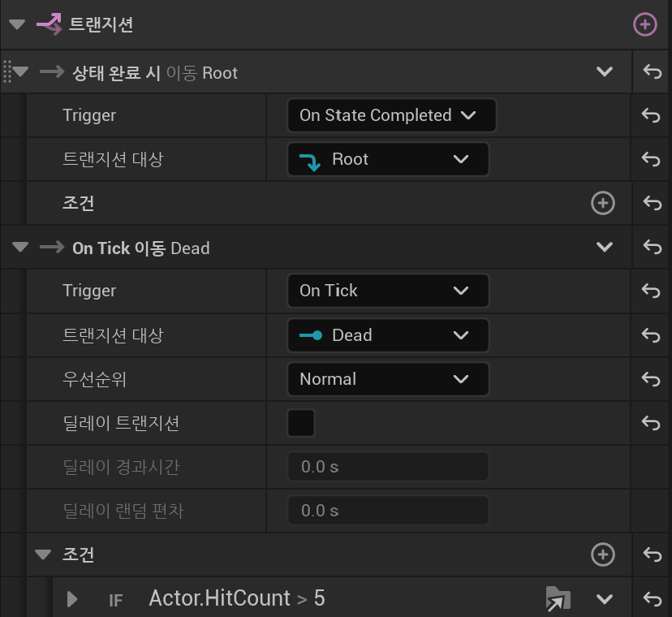Add a condition to the Root transition

(x=603, y=203)
